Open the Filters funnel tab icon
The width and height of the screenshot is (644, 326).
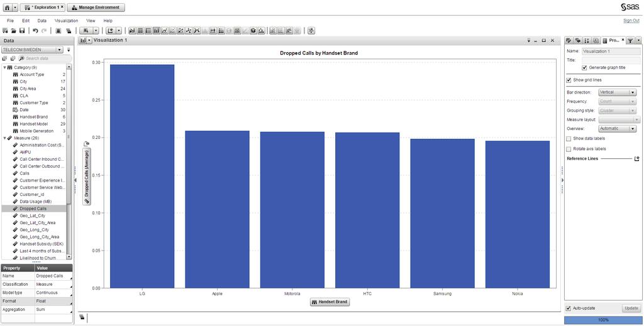click(x=630, y=40)
